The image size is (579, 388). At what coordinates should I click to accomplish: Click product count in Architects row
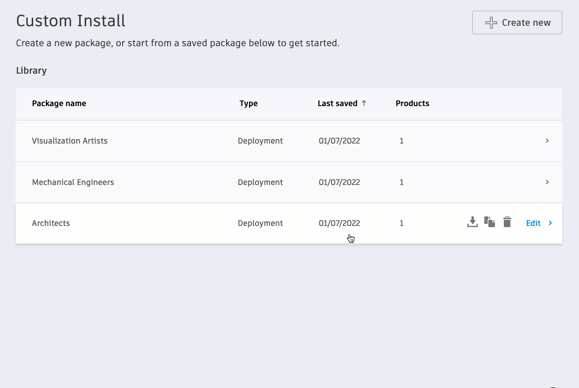[x=401, y=223]
